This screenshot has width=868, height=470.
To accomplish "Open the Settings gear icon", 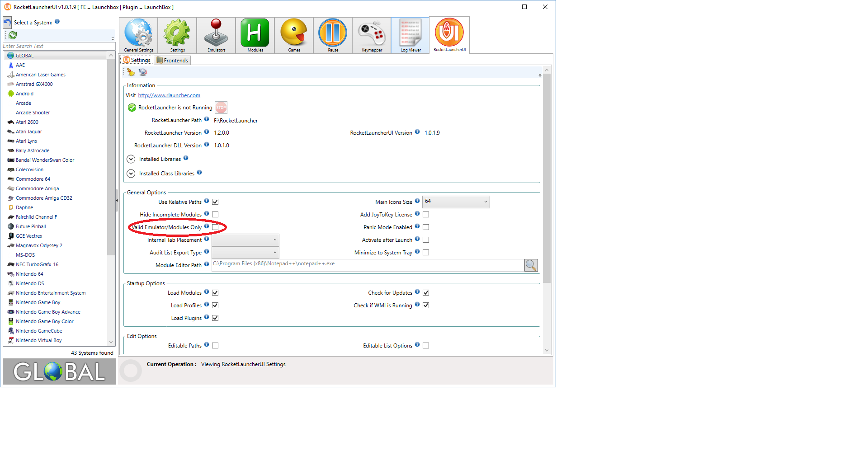I will click(x=177, y=35).
